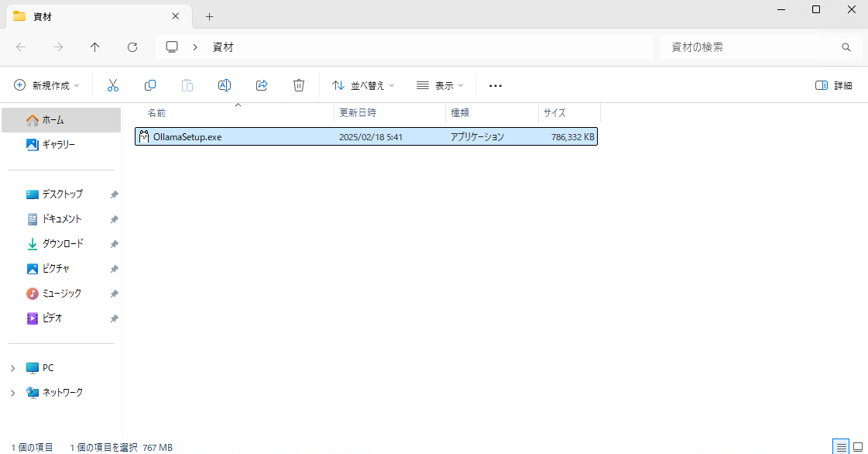Click the Share icon in toolbar

(x=262, y=85)
